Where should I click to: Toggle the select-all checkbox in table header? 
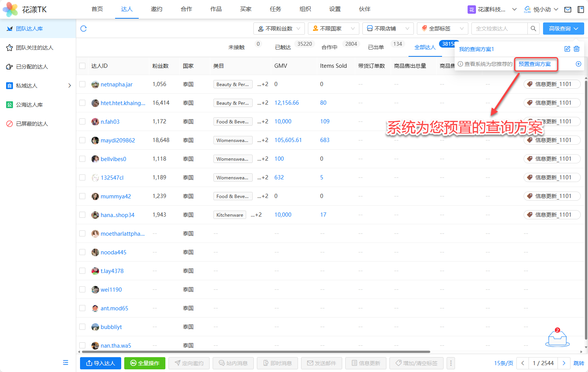pyautogui.click(x=82, y=66)
